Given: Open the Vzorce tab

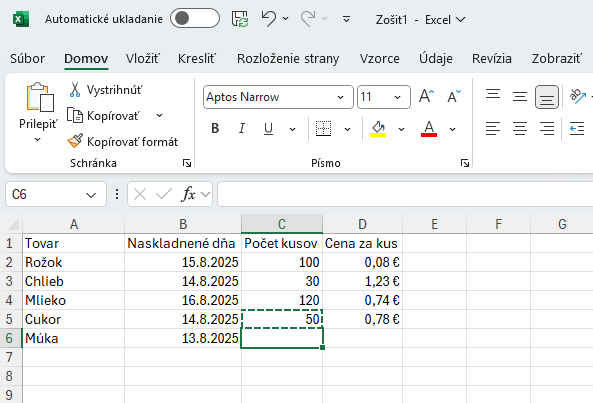Looking at the screenshot, I should point(379,59).
